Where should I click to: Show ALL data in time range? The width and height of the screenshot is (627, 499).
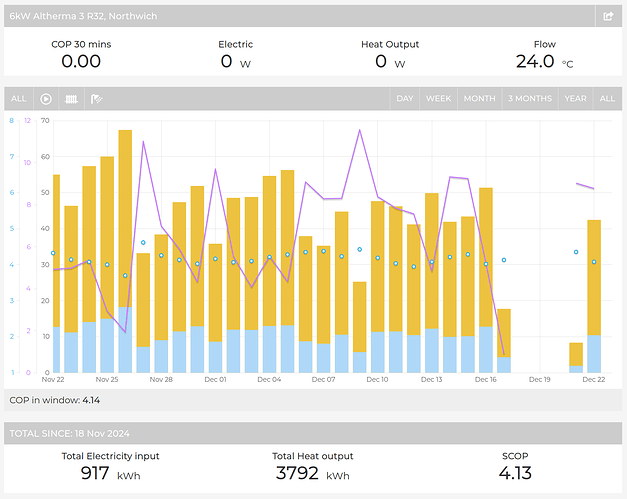[x=607, y=99]
